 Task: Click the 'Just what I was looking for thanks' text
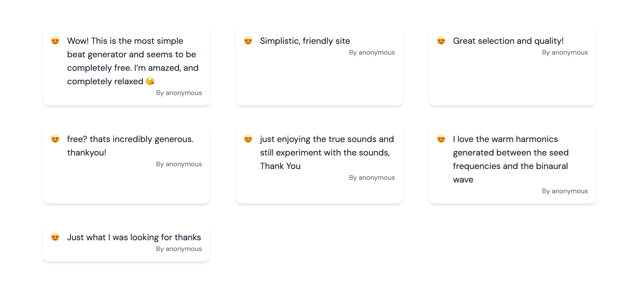pos(134,237)
